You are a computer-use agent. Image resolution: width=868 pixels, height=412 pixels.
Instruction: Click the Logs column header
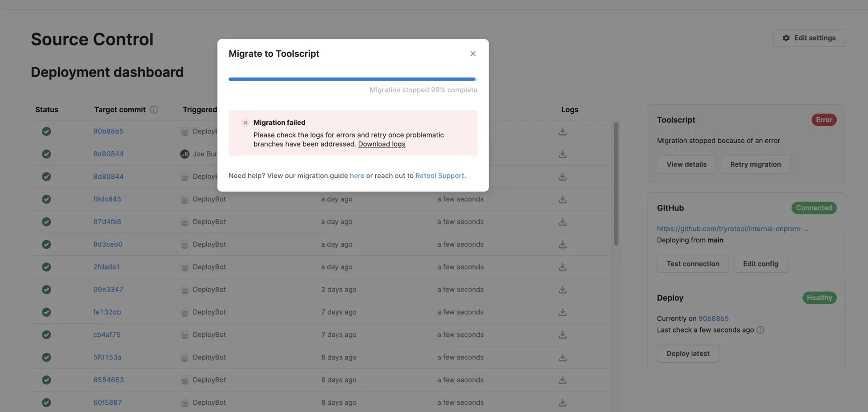[x=570, y=109]
